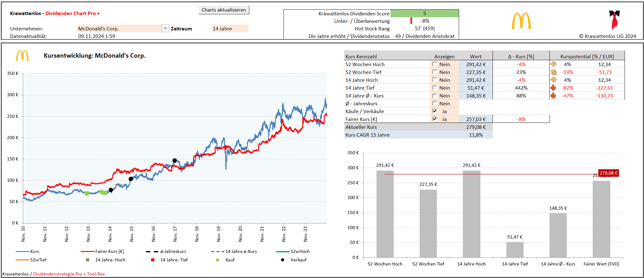Click the 52wHoch legend entry
Viewport: 644px width, 278px height.
293,251
